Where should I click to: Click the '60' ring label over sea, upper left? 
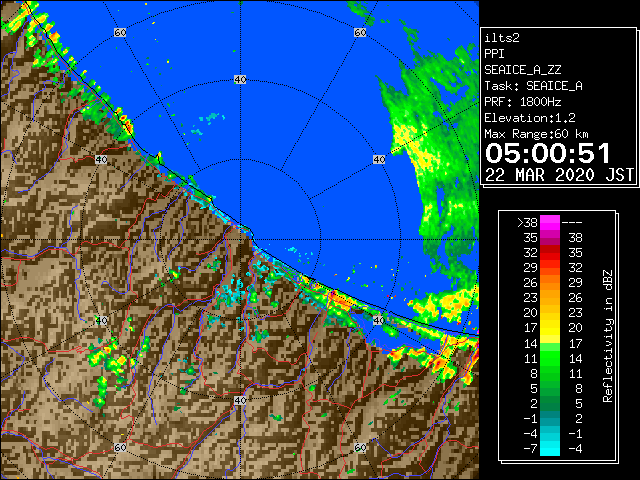(120, 32)
